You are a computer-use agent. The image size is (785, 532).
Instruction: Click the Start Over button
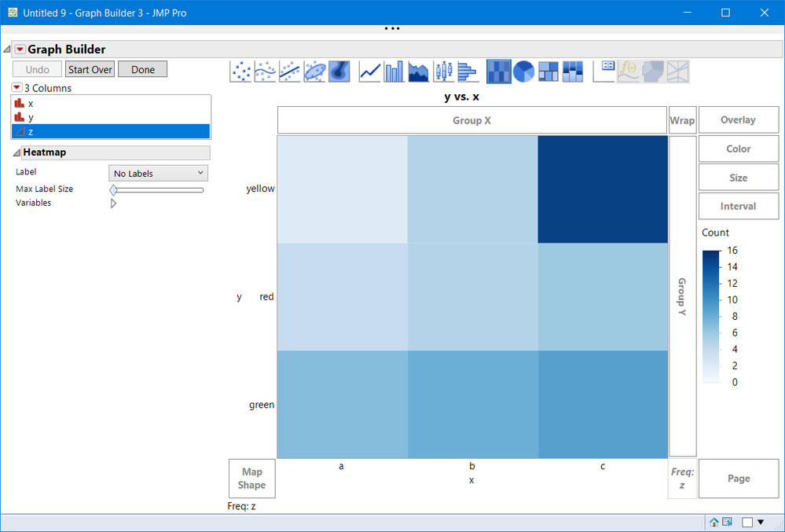click(90, 69)
